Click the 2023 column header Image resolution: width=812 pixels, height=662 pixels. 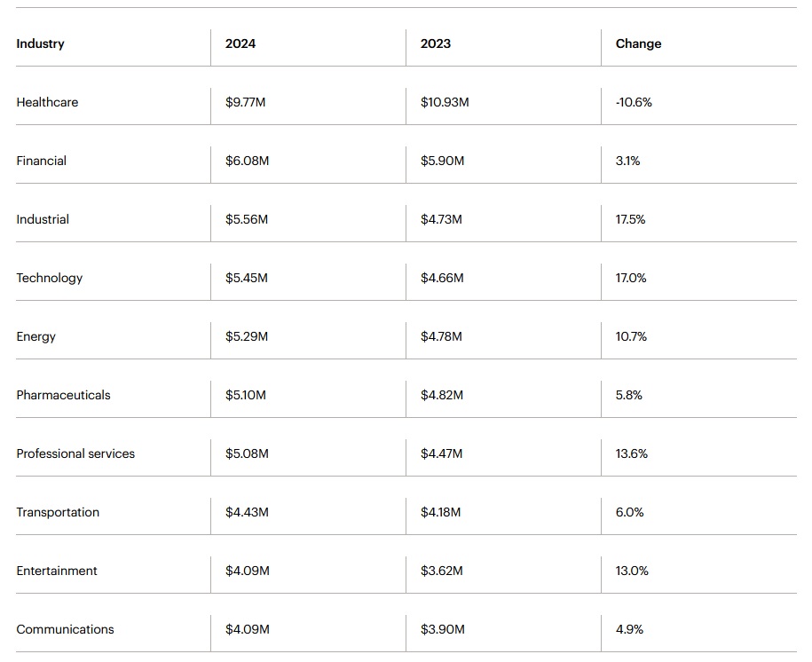click(436, 43)
